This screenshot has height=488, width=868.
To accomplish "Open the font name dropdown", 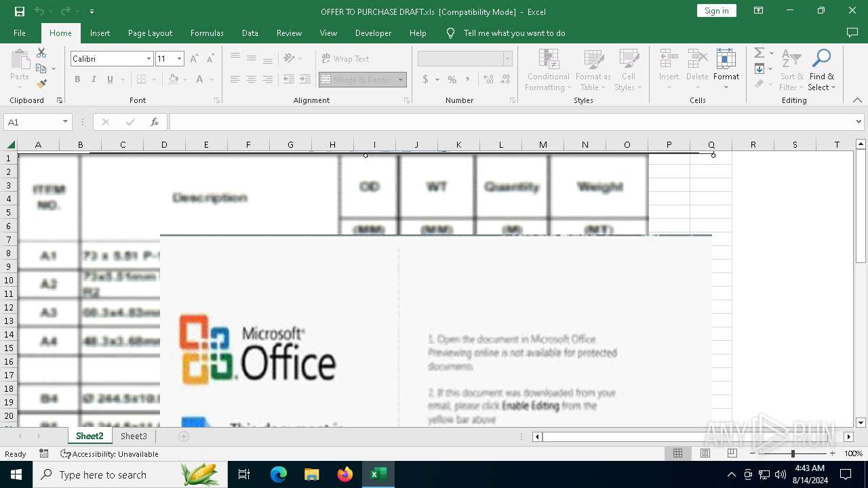I will [x=149, y=59].
